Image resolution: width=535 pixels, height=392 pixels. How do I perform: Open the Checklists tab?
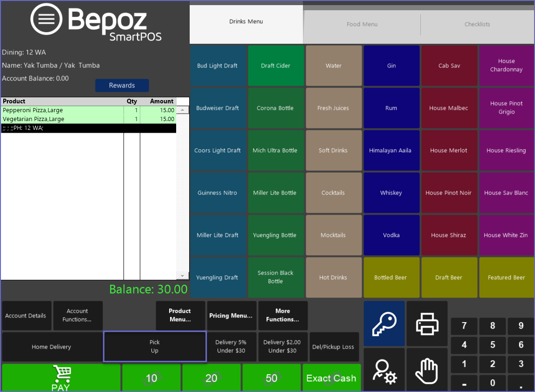(x=477, y=24)
